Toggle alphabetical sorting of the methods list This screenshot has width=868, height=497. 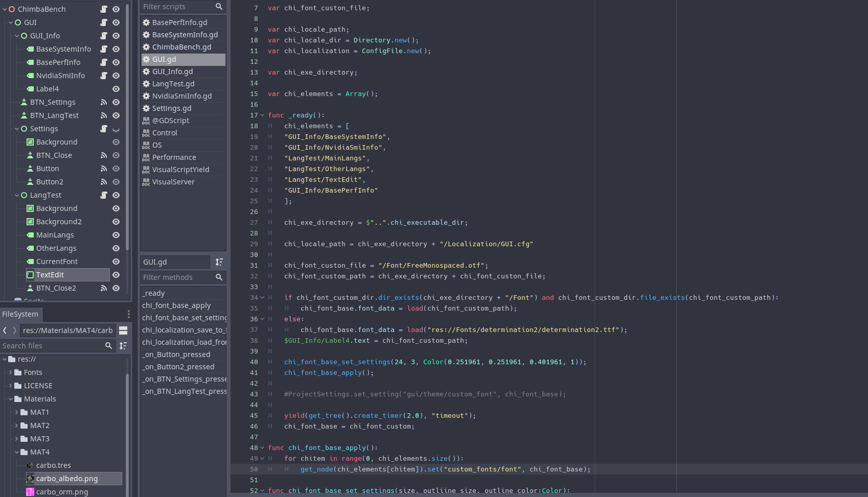[219, 262]
